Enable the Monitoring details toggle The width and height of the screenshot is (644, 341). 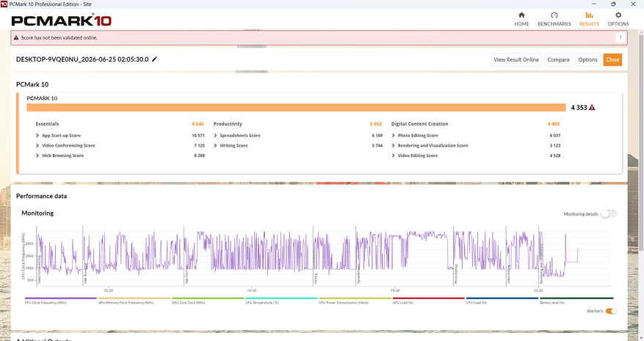[608, 214]
